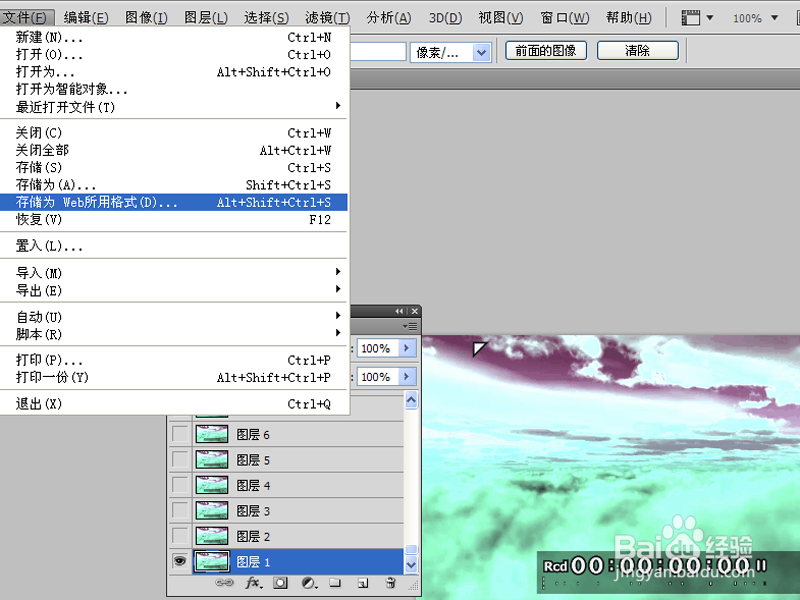Expand 自动(U) submenu
The image size is (800, 600).
(173, 317)
